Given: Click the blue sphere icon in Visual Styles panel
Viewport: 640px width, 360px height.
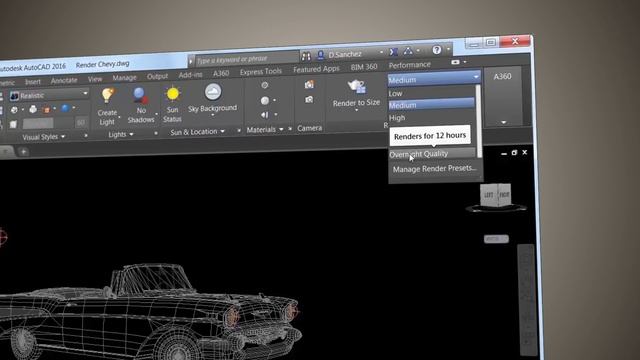Looking at the screenshot, I should click(65, 108).
